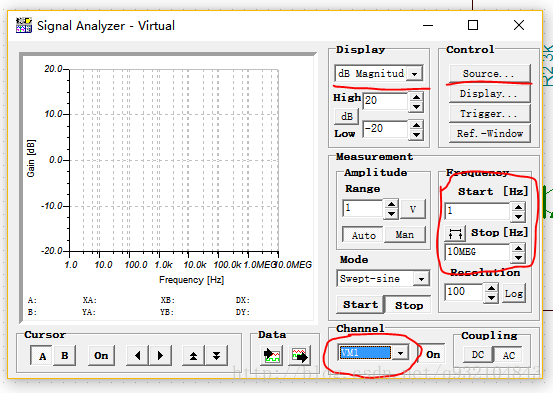The width and height of the screenshot is (553, 393).
Task: Open the dB Magnitude display dropdown
Action: [x=415, y=74]
